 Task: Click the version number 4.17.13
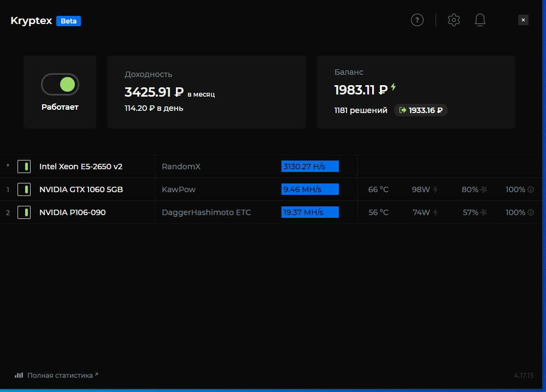coord(524,375)
